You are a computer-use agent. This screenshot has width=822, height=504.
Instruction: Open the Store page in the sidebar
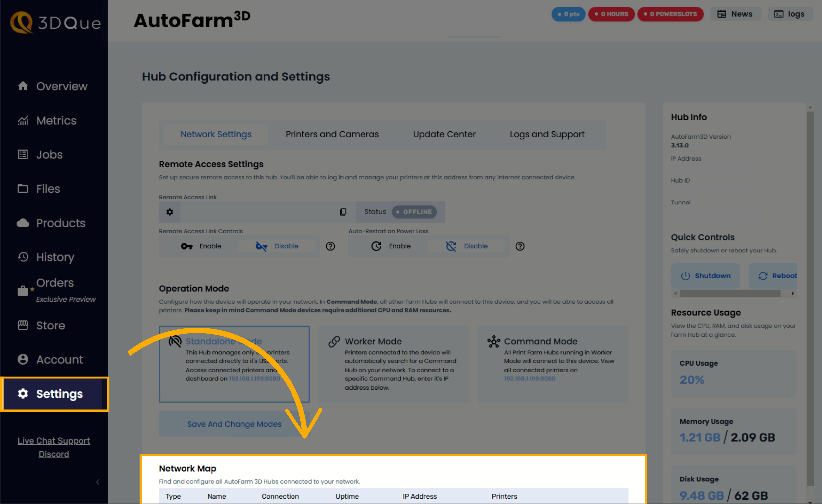click(50, 325)
